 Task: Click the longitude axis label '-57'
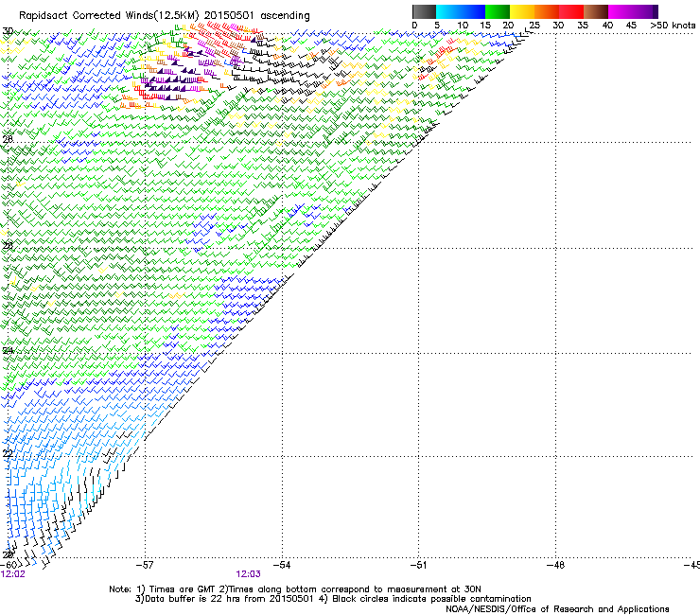point(145,565)
